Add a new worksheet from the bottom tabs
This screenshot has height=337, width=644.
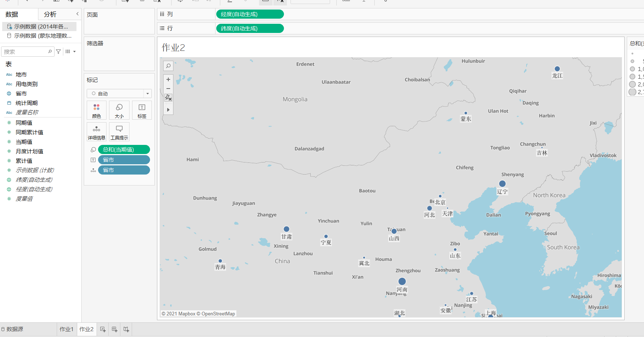pyautogui.click(x=103, y=329)
